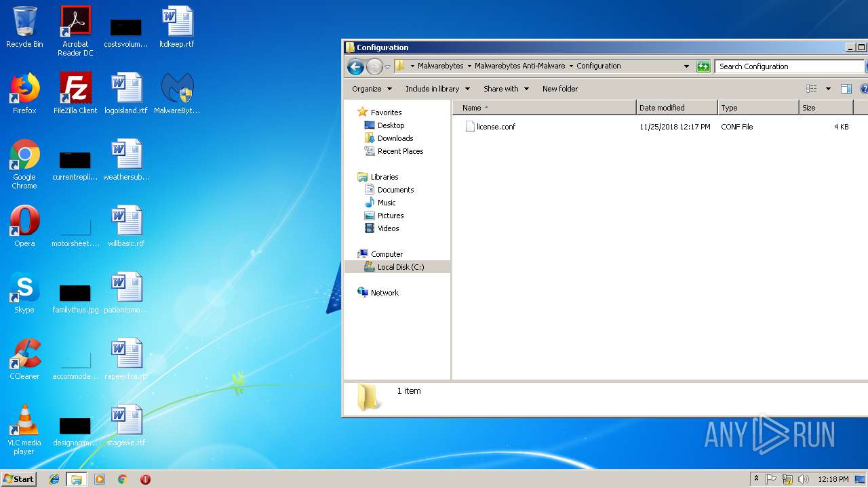
Task: Click Internet Explorer in the taskbar
Action: click(54, 479)
